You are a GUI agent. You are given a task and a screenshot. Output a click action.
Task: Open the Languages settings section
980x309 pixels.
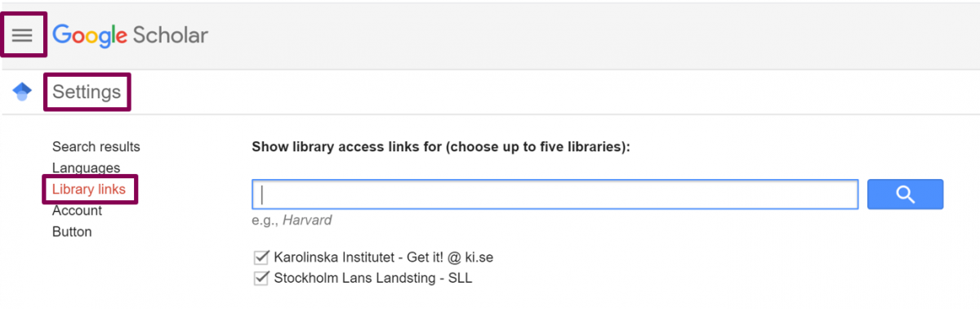coord(86,168)
